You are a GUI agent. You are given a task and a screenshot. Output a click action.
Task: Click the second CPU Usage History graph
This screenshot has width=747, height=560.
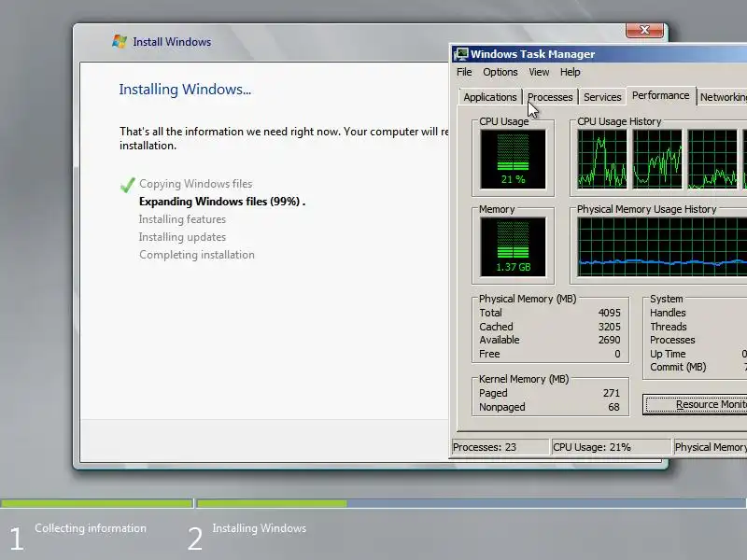tap(657, 160)
